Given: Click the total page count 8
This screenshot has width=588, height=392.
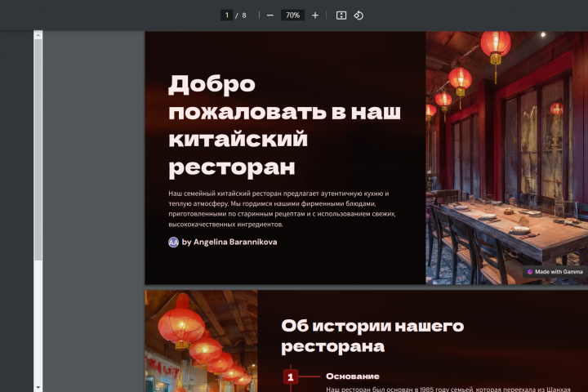Looking at the screenshot, I should [244, 16].
